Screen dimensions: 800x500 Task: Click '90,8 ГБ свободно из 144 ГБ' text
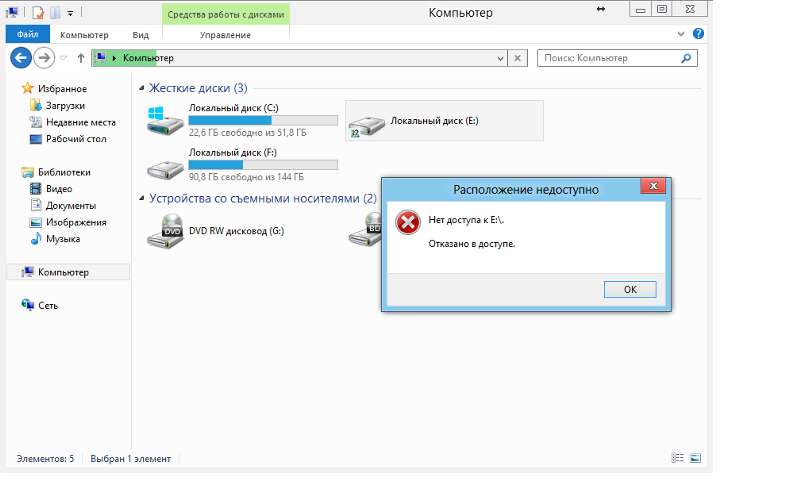click(x=246, y=177)
